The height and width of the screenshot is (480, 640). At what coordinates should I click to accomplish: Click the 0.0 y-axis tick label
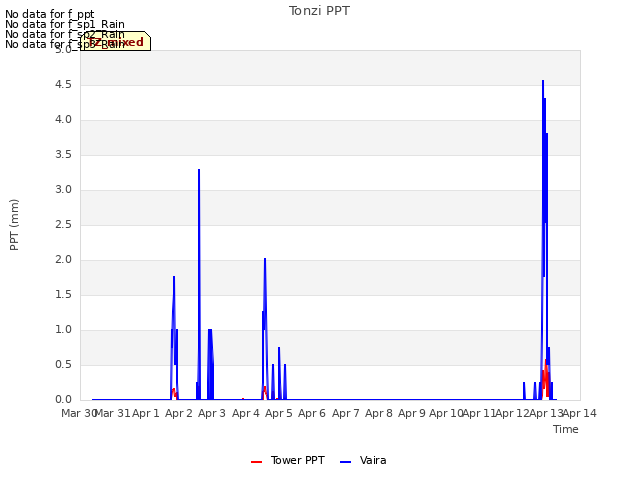[x=63, y=400]
